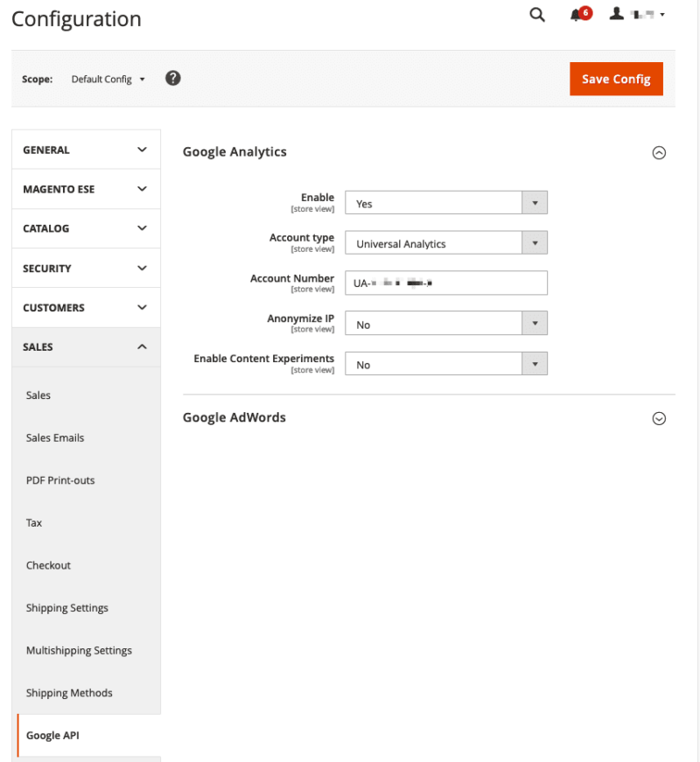This screenshot has width=700, height=762.
Task: Open the Scope selector dropdown
Action: 107,79
